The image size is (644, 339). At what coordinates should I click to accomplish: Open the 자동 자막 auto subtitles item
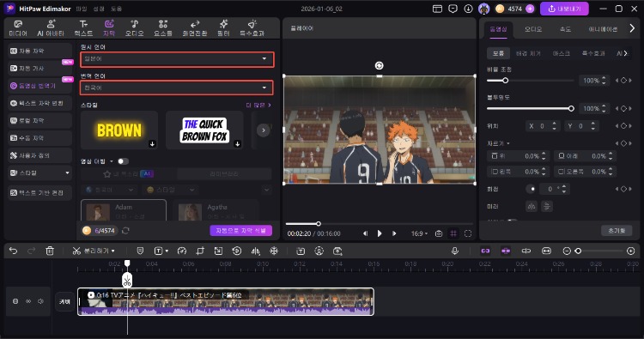point(39,51)
